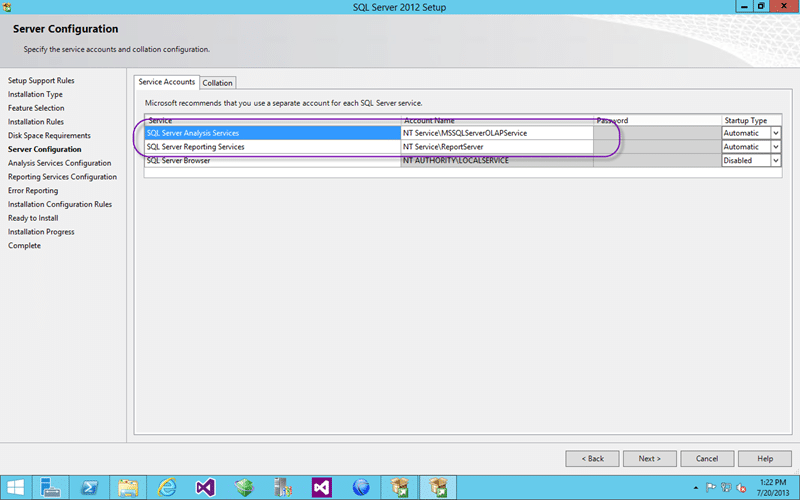
Task: Close the SQL Server 2012 Setup window
Action: pos(784,6)
